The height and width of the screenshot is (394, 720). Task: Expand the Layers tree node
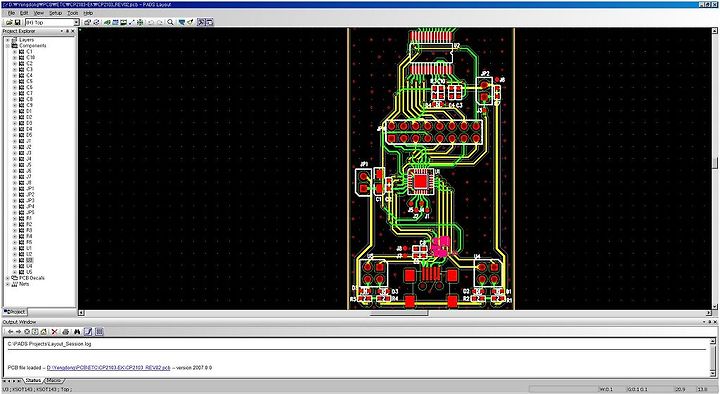pyautogui.click(x=7, y=40)
